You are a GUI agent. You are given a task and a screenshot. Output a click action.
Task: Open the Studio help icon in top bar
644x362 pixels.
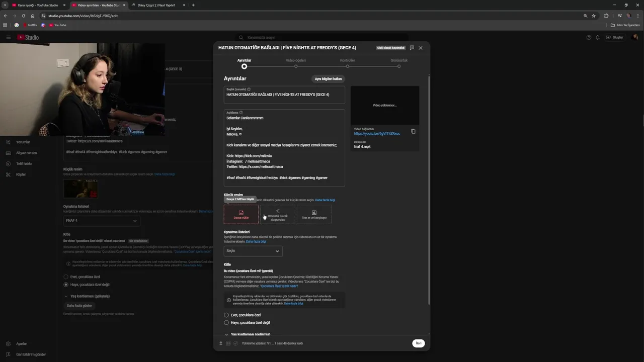click(x=589, y=37)
